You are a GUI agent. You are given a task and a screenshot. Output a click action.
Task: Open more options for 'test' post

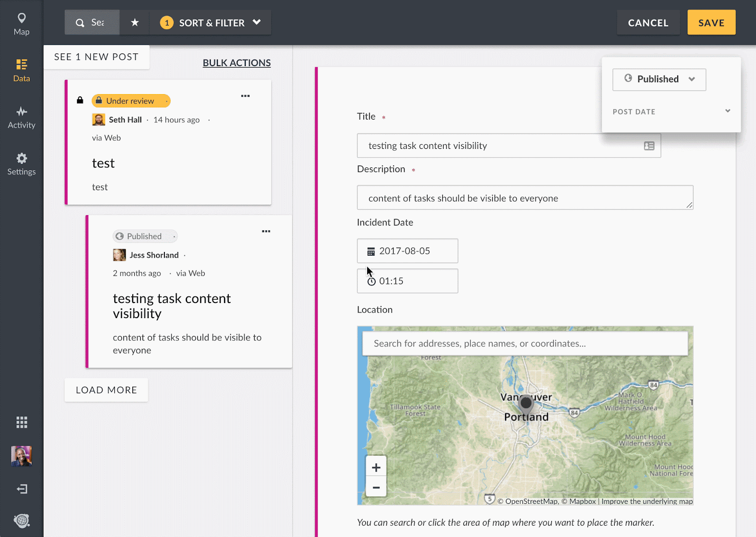245,96
